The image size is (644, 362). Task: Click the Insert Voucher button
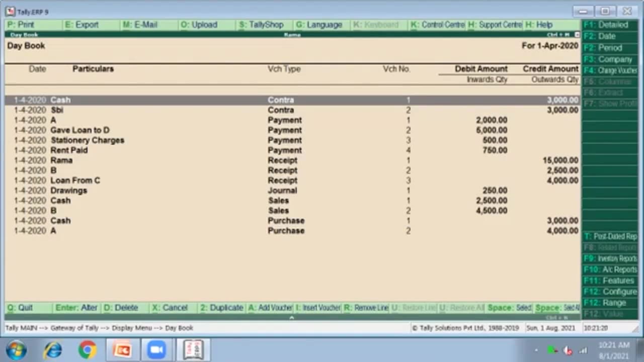[x=318, y=308]
